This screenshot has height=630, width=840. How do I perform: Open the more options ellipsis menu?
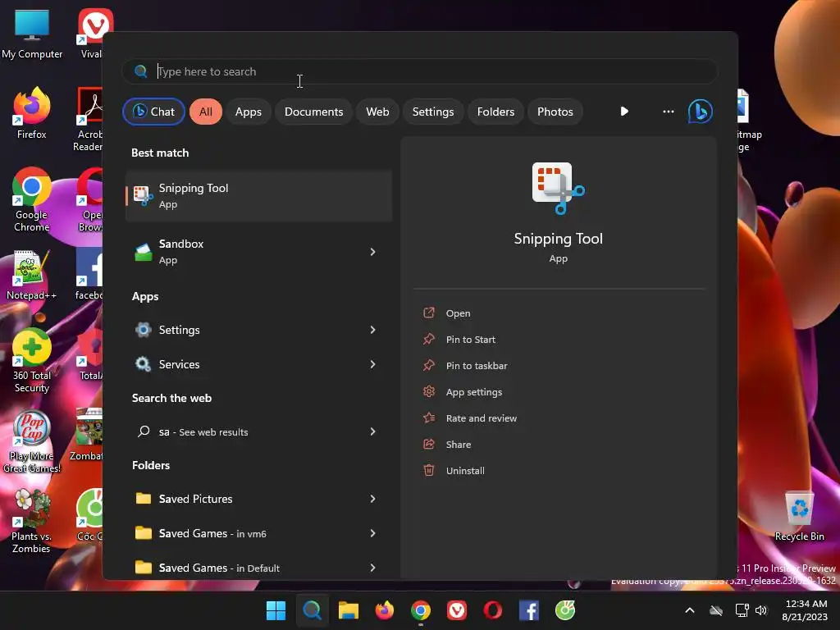point(668,112)
